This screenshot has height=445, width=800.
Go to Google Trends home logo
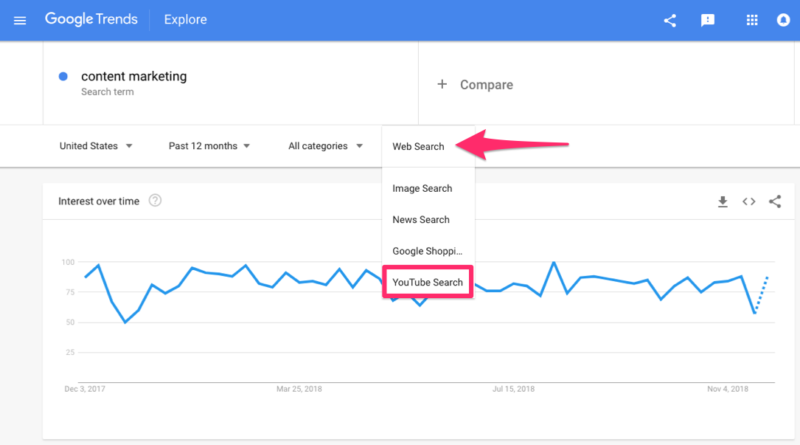[x=90, y=20]
